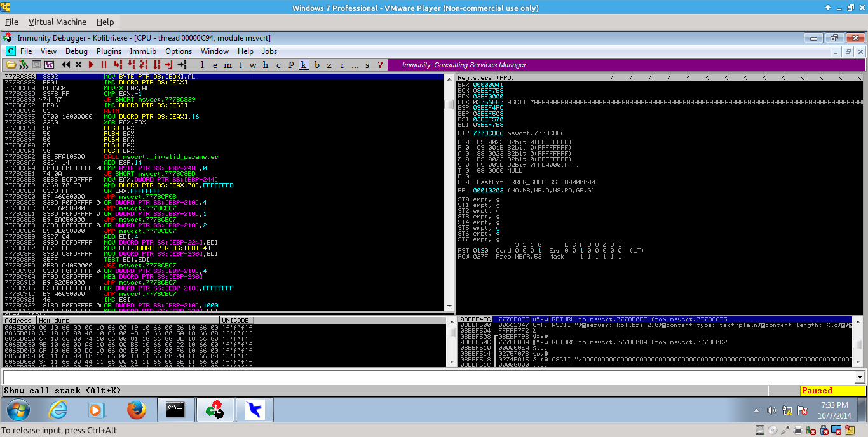This screenshot has width=868, height=437.
Task: Open Handles window with 'h' button
Action: [266, 65]
